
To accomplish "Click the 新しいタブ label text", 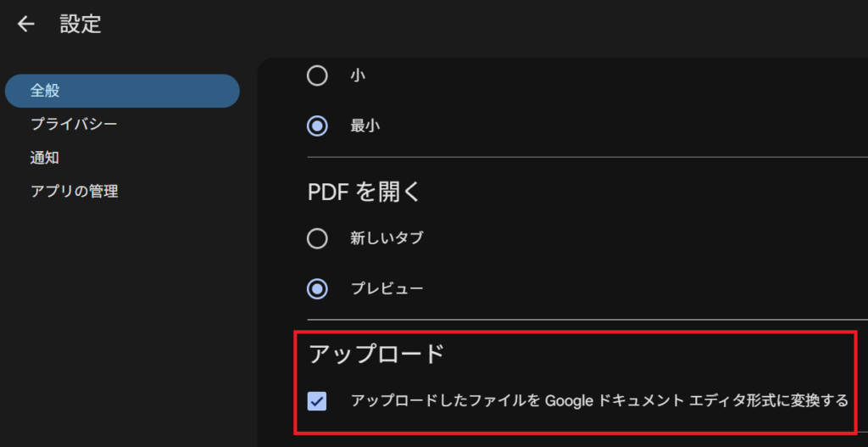I will [x=387, y=238].
